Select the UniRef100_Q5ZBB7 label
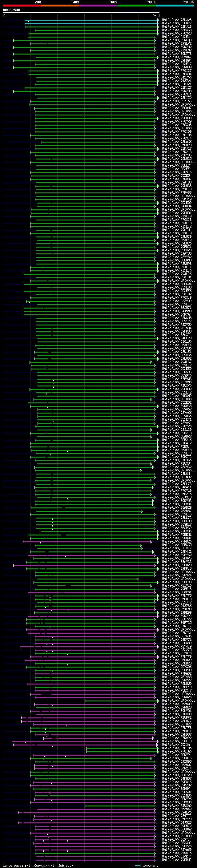This screenshot has width=197, height=868. tap(177, 511)
